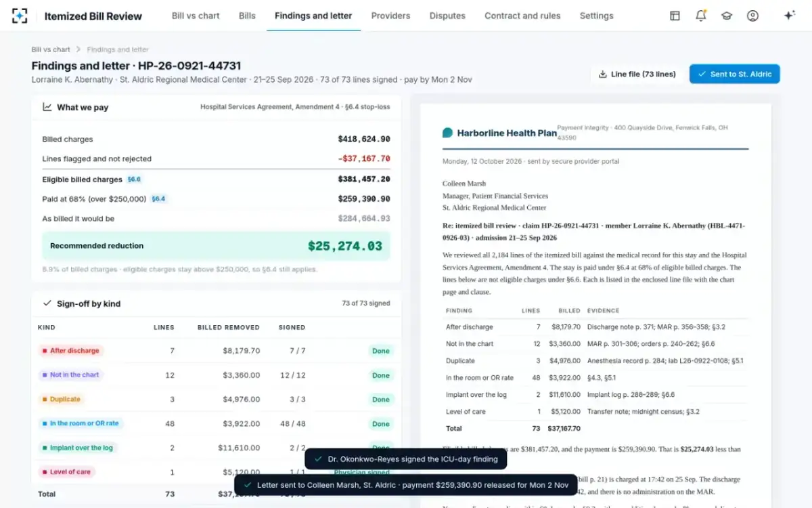
Task: Open the §6.4 clause reference badge
Action: click(x=158, y=199)
